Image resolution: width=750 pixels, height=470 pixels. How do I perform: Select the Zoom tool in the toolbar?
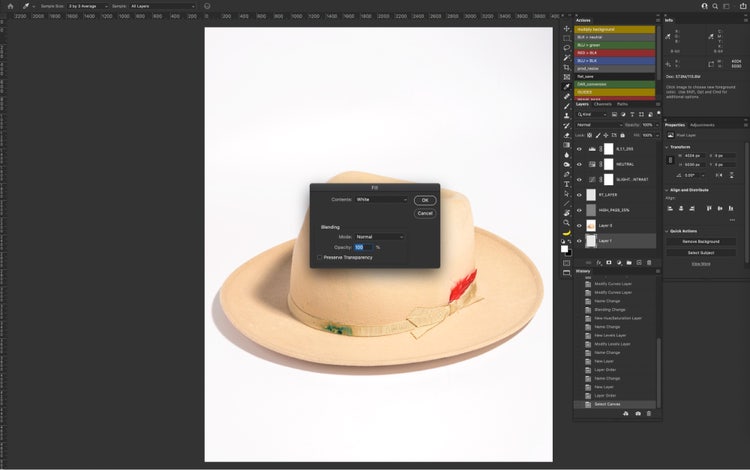pyautogui.click(x=567, y=223)
